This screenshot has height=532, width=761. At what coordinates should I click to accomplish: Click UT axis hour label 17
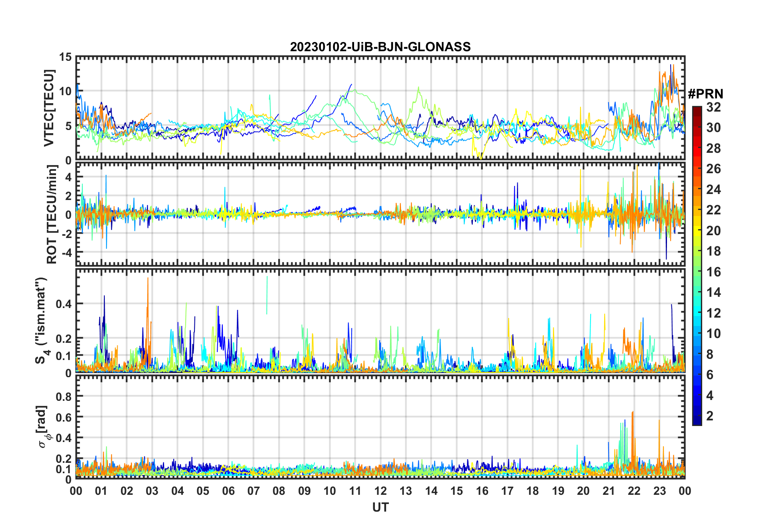pyautogui.click(x=507, y=491)
